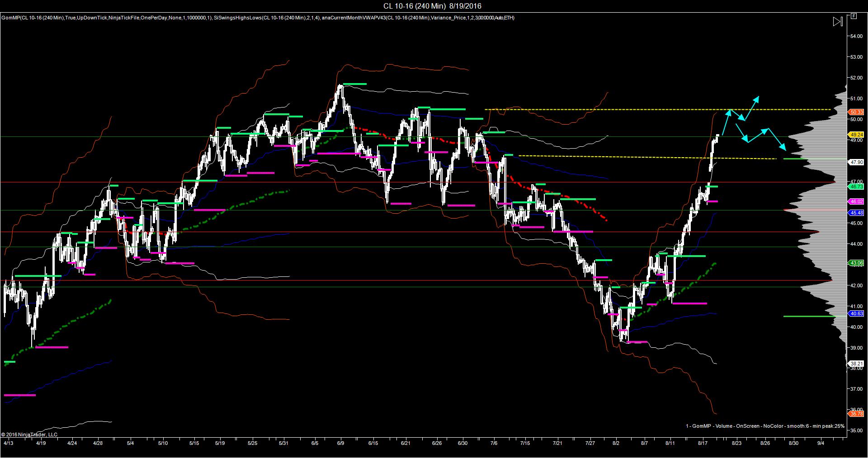Click the boxed F icon atop price axis
The image size is (868, 458).
tap(854, 16)
